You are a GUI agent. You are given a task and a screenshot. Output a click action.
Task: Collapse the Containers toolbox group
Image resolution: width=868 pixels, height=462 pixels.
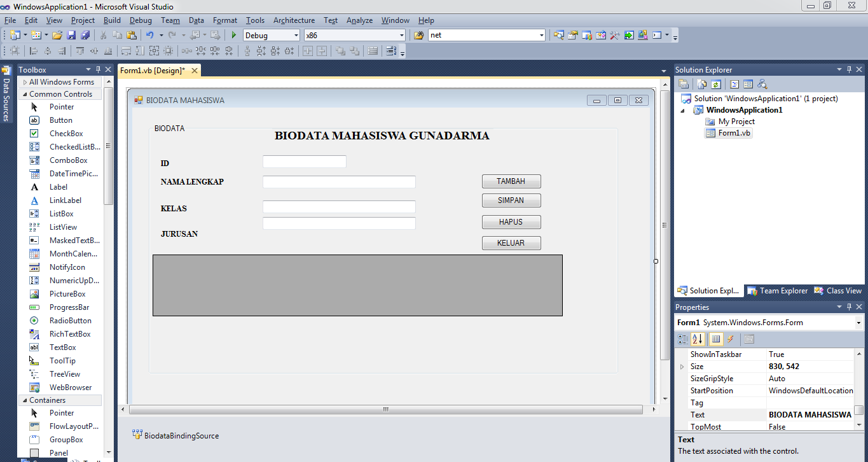point(25,400)
